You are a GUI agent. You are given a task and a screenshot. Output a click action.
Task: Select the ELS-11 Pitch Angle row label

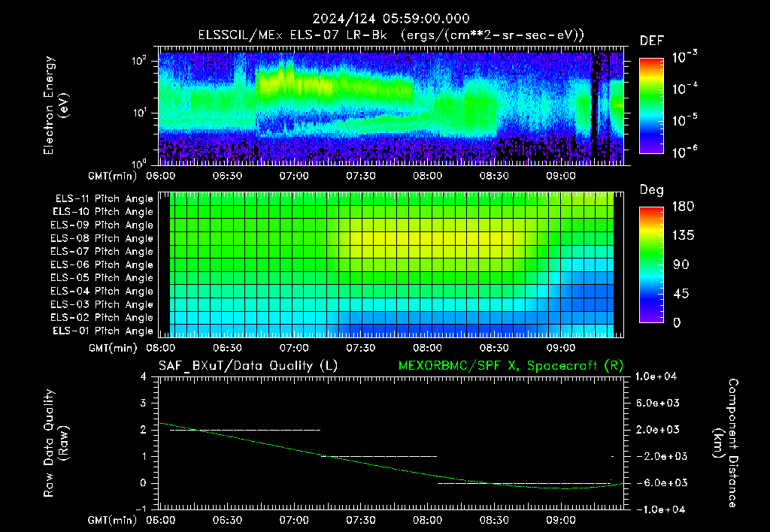point(104,199)
